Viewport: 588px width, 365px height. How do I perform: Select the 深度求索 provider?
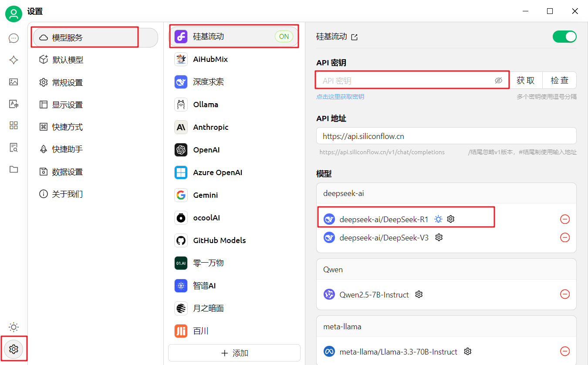234,82
